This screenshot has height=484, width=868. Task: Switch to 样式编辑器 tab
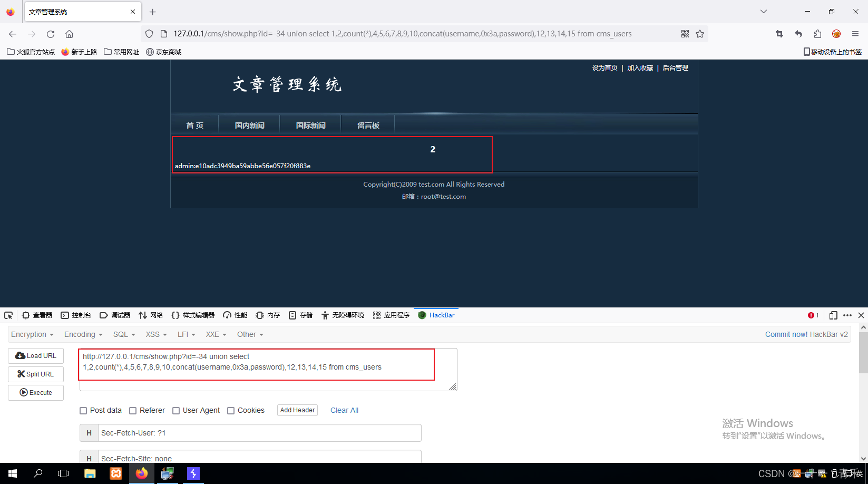coord(193,315)
